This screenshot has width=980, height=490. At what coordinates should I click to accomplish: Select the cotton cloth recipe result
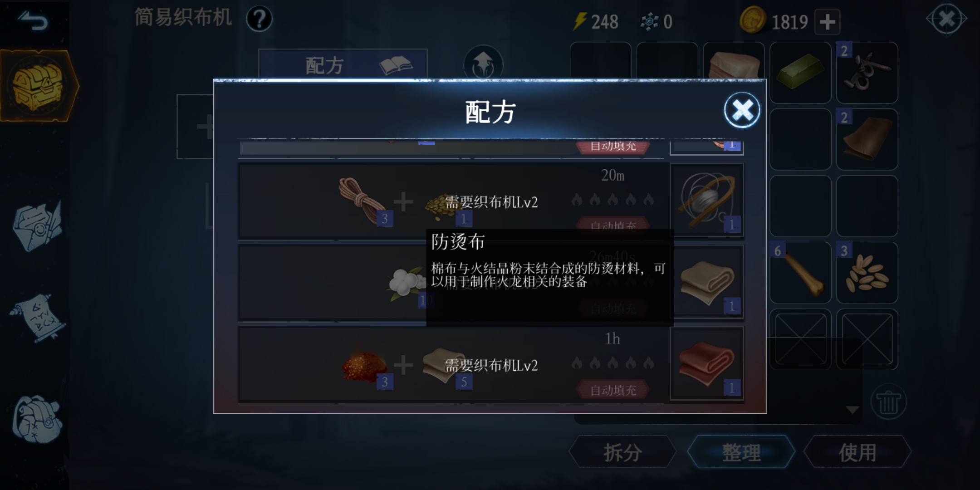[707, 282]
